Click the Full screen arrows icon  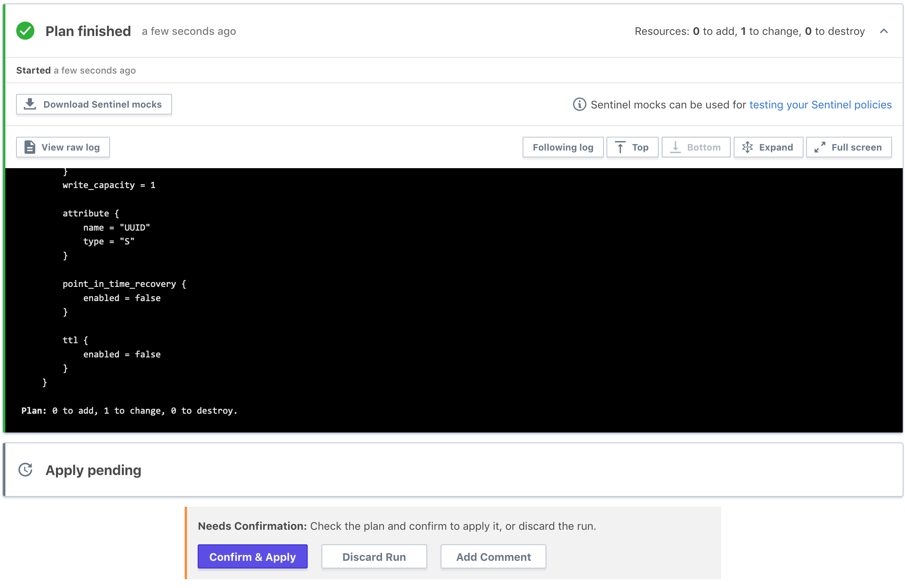click(820, 147)
